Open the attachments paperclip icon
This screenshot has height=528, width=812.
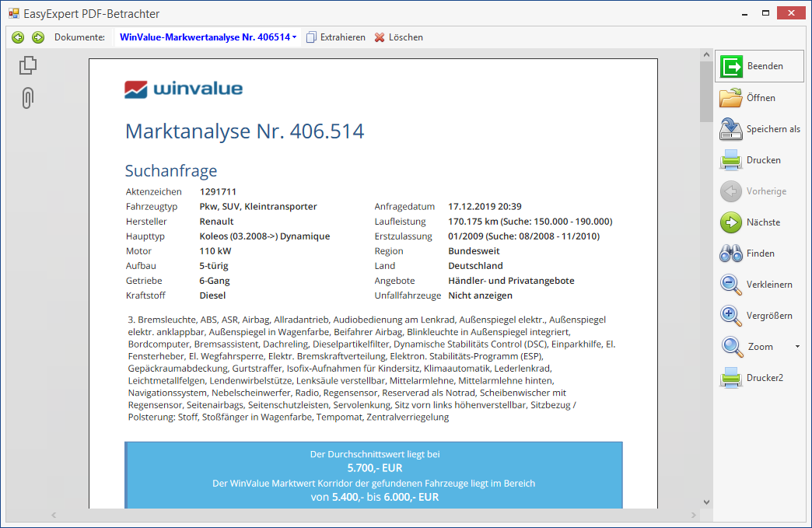click(x=28, y=98)
